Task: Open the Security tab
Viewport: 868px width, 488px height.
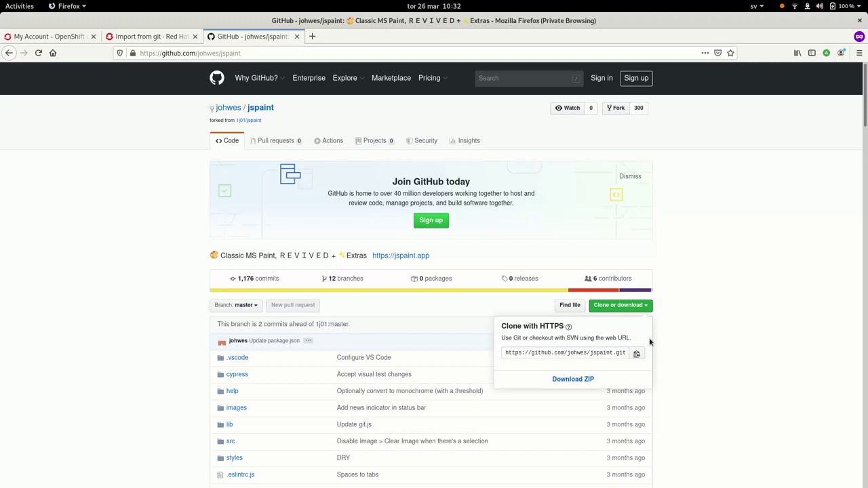Action: tap(422, 140)
